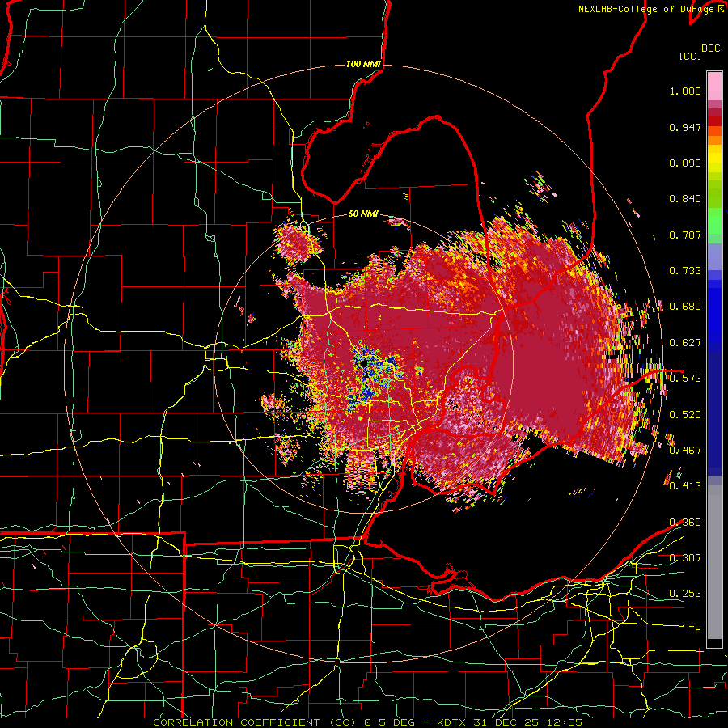Image resolution: width=728 pixels, height=728 pixels.
Task: Click the 100 NMI range ring label
Action: [x=363, y=64]
